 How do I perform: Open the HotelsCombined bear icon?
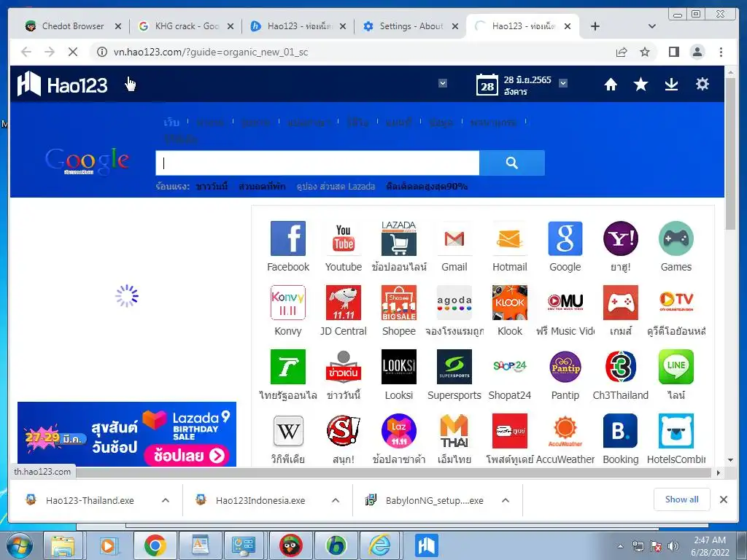[676, 431]
